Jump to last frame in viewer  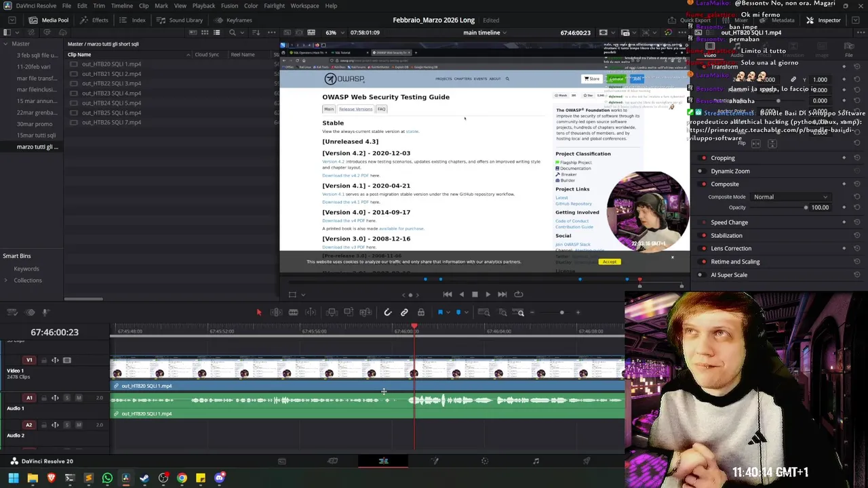coord(502,294)
